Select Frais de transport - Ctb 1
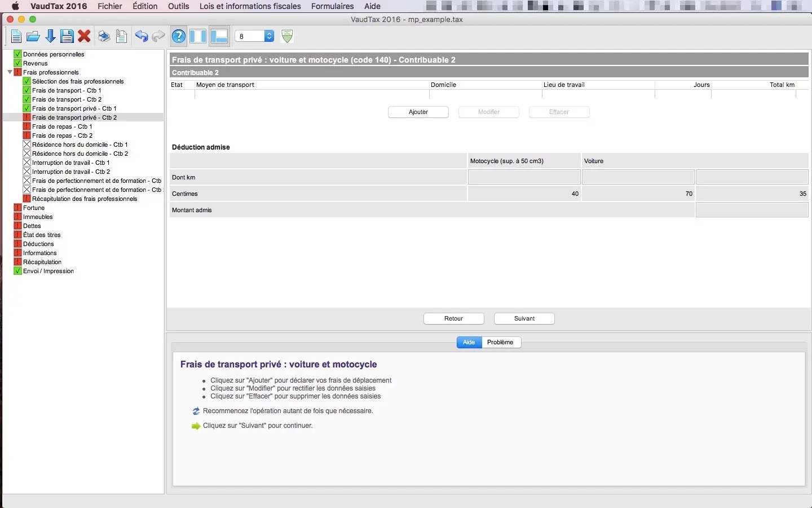The width and height of the screenshot is (812, 508). (67, 90)
